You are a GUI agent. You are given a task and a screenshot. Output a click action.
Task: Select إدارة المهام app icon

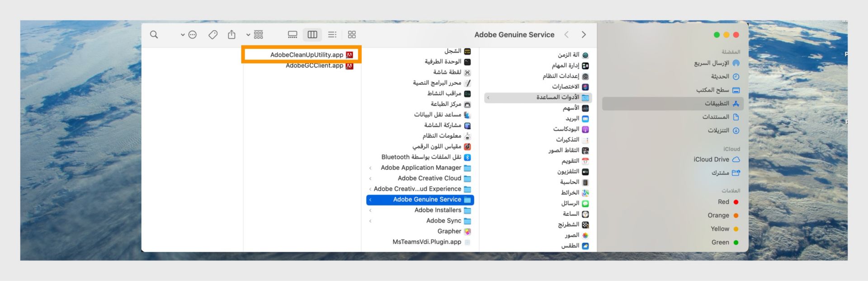pyautogui.click(x=585, y=66)
